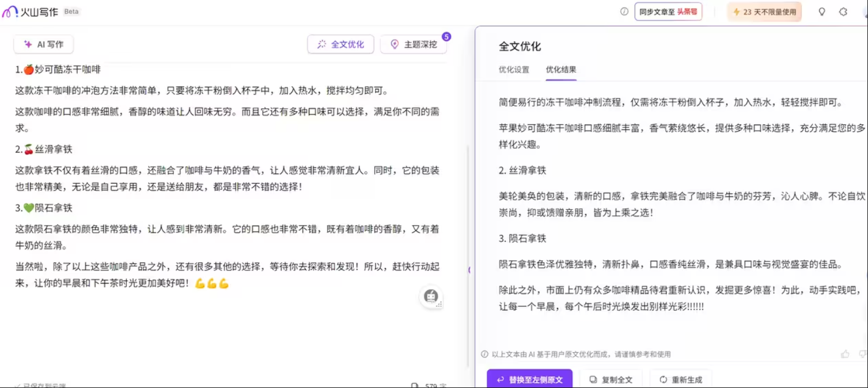Click 复制全文 to copy the result

[x=611, y=379]
